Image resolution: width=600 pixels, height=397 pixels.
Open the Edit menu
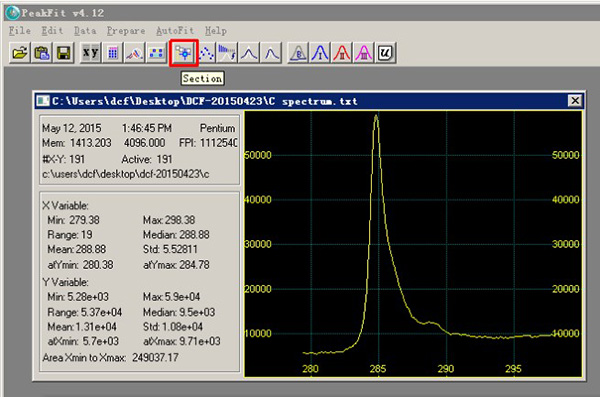[x=52, y=30]
